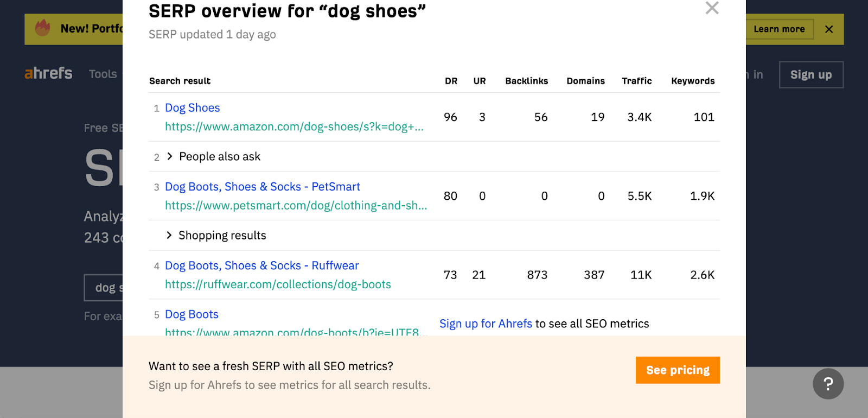Image resolution: width=868 pixels, height=418 pixels.
Task: Click Learn more in the banner
Action: click(779, 29)
